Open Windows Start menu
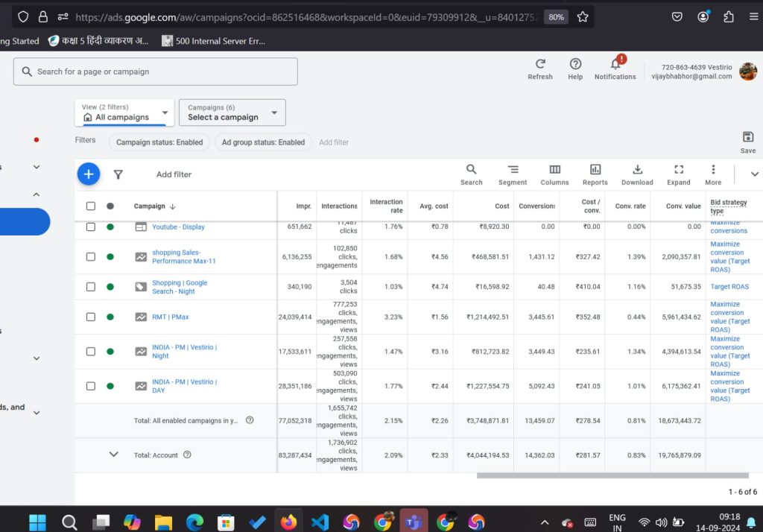The width and height of the screenshot is (763, 532). 37,523
